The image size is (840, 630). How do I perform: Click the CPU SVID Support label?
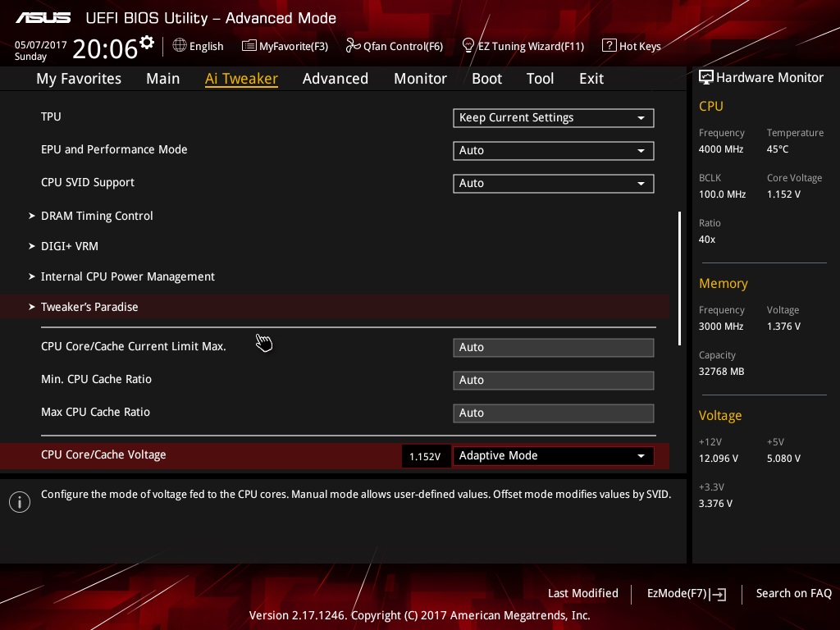click(87, 183)
